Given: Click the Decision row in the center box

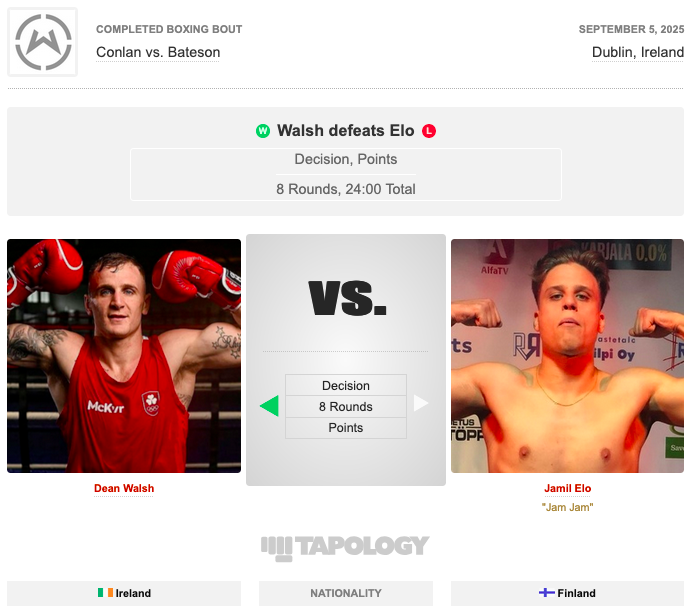Looking at the screenshot, I should tap(346, 385).
